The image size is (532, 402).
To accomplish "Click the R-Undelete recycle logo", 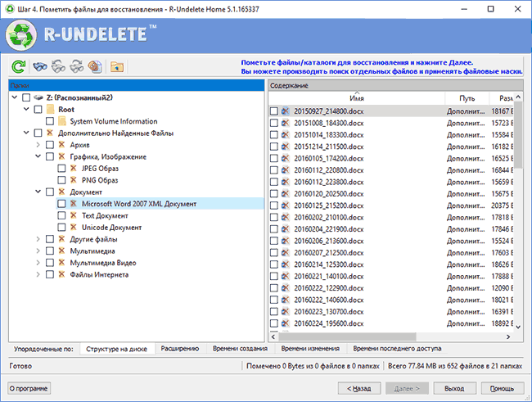I will pos(21,35).
